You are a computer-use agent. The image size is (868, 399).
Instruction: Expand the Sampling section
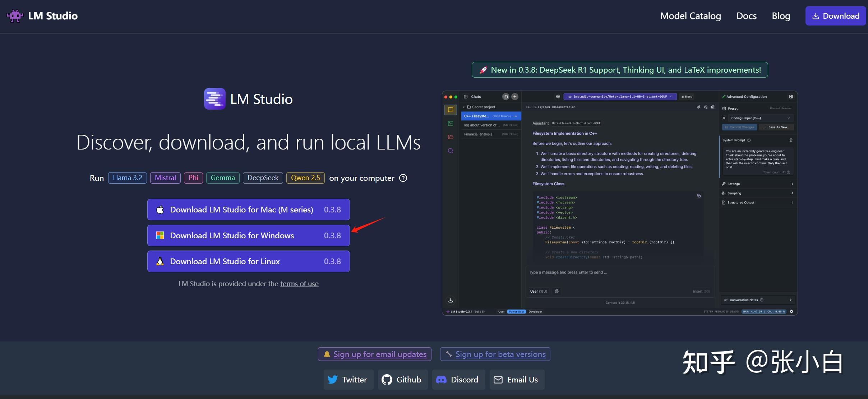pyautogui.click(x=757, y=193)
